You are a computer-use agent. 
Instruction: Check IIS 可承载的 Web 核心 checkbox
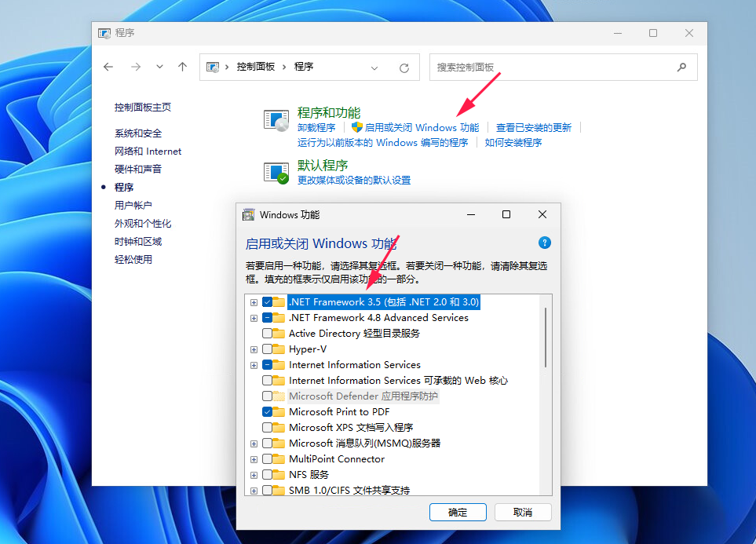pyautogui.click(x=267, y=381)
